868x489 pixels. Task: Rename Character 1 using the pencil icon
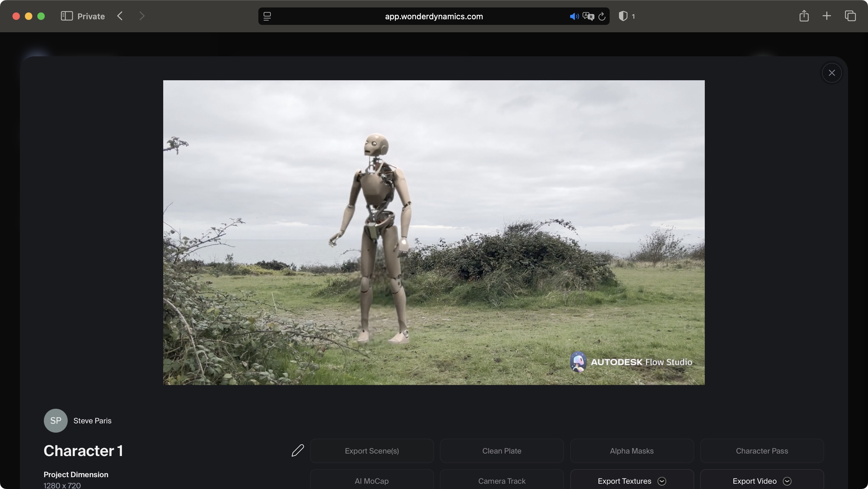(298, 451)
